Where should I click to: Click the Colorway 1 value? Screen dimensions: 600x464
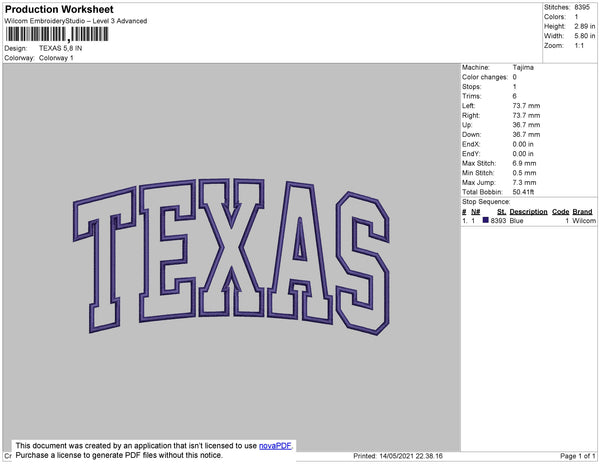pyautogui.click(x=56, y=57)
